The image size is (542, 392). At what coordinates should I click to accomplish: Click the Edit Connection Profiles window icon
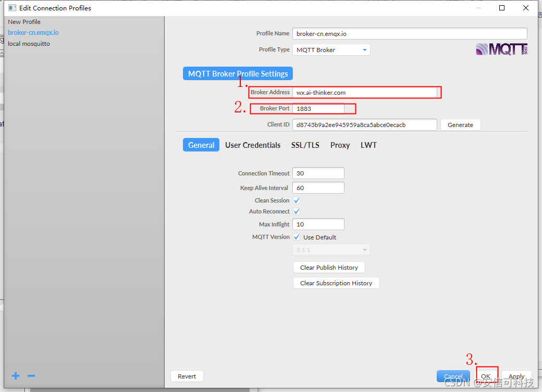click(x=12, y=8)
